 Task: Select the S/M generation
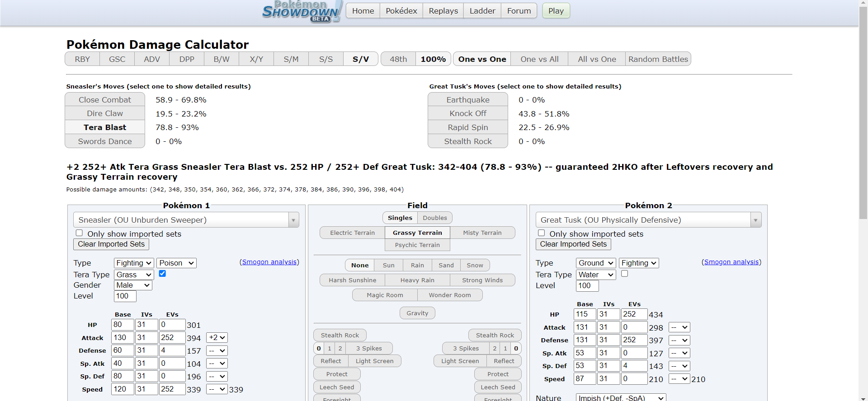(291, 59)
